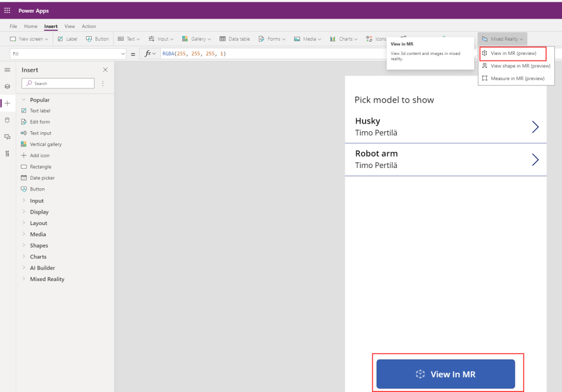The image size is (562, 392).
Task: Open the Fill property dropdown
Action: point(122,54)
